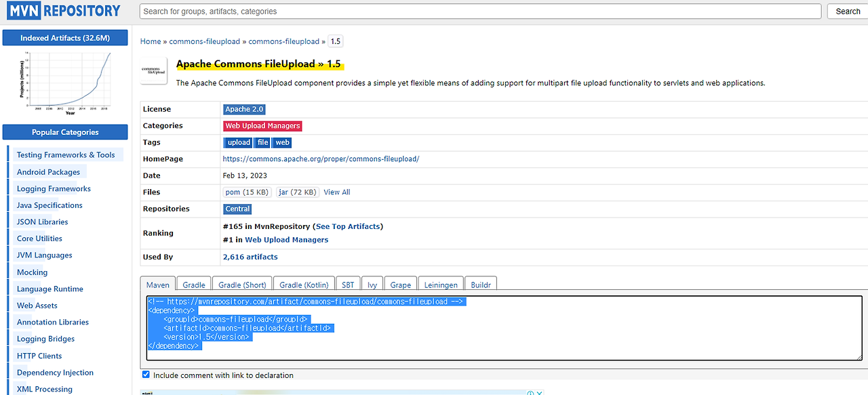The image size is (868, 395).
Task: Download the jar (72 KB) file
Action: [298, 192]
